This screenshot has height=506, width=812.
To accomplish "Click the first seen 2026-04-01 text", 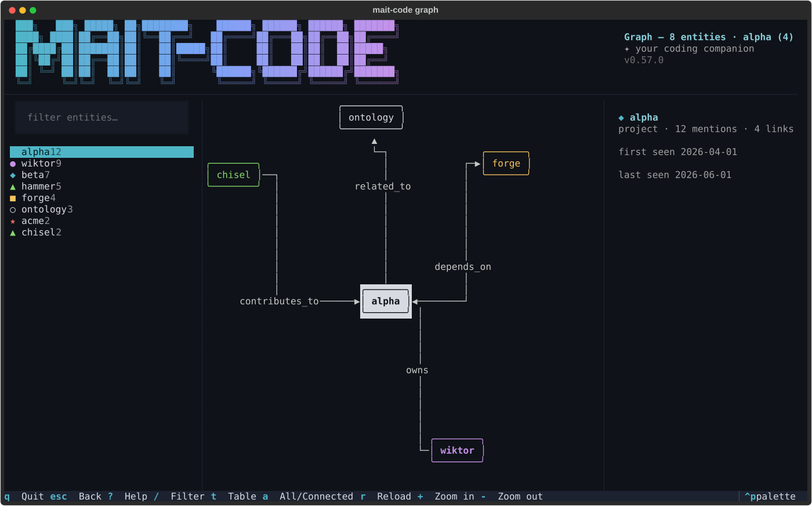I will [x=677, y=152].
